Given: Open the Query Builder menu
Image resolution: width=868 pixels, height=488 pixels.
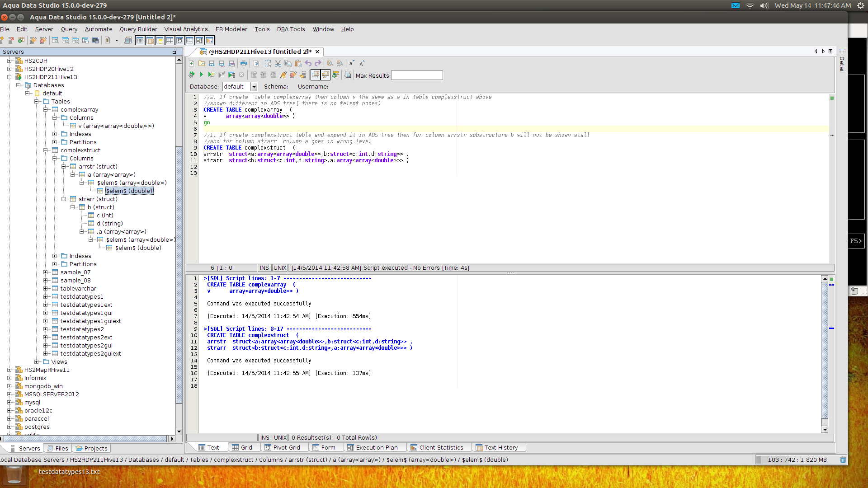Looking at the screenshot, I should click(x=138, y=29).
